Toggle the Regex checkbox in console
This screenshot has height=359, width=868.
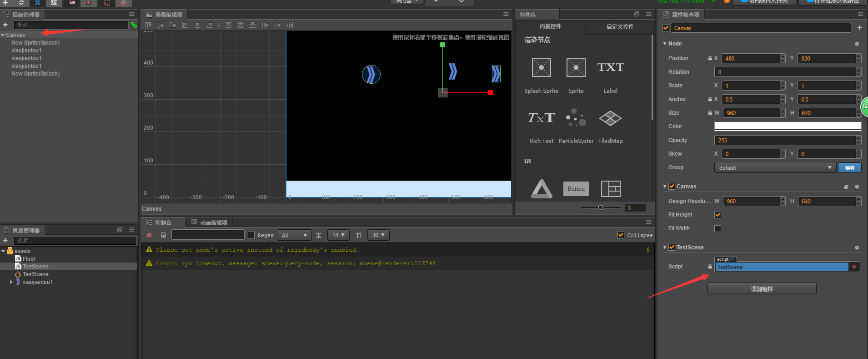[251, 235]
